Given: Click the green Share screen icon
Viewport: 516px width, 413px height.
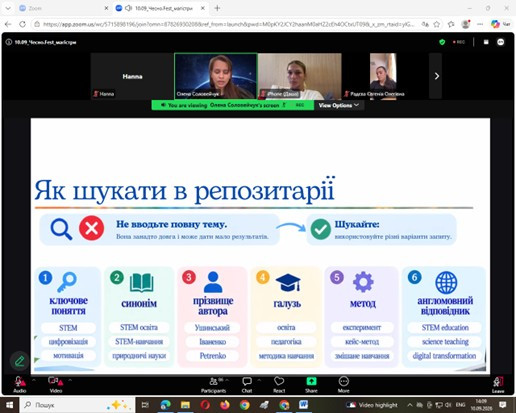Looking at the screenshot, I should (x=311, y=381).
